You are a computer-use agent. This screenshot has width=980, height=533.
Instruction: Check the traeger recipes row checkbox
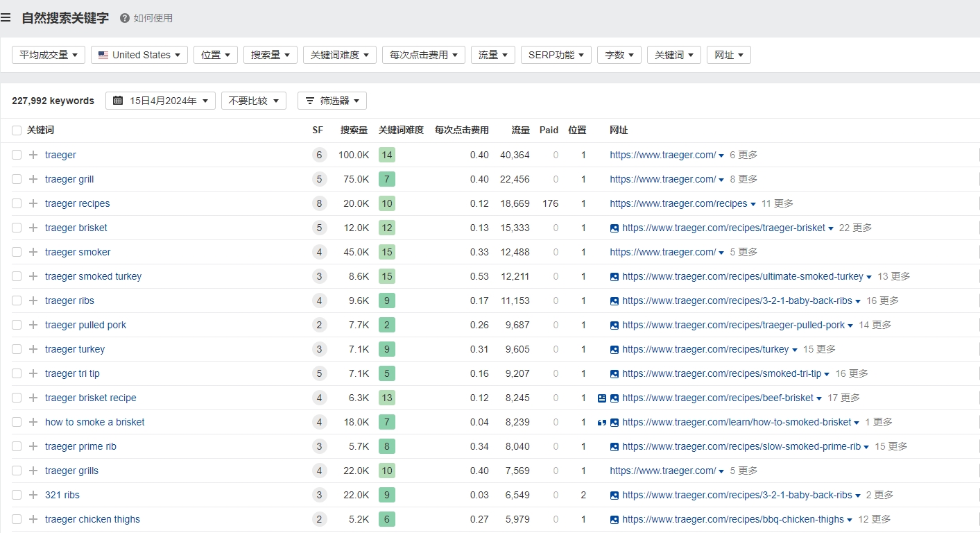[17, 203]
